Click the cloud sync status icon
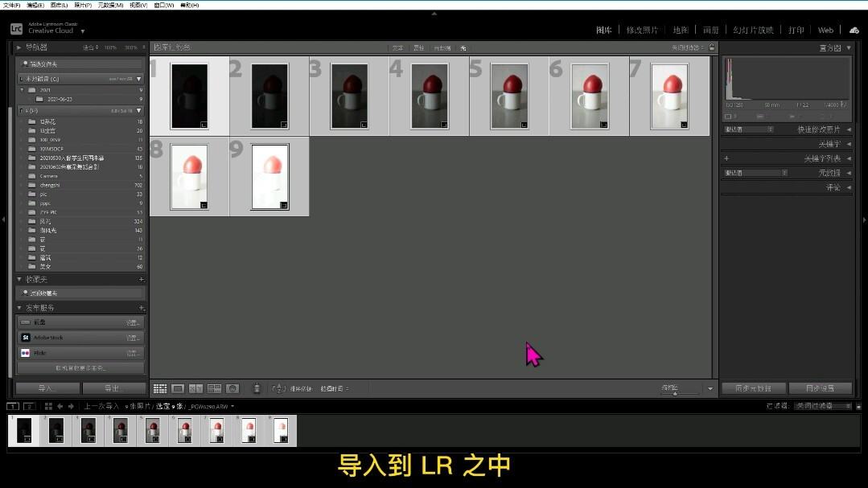 (x=854, y=30)
